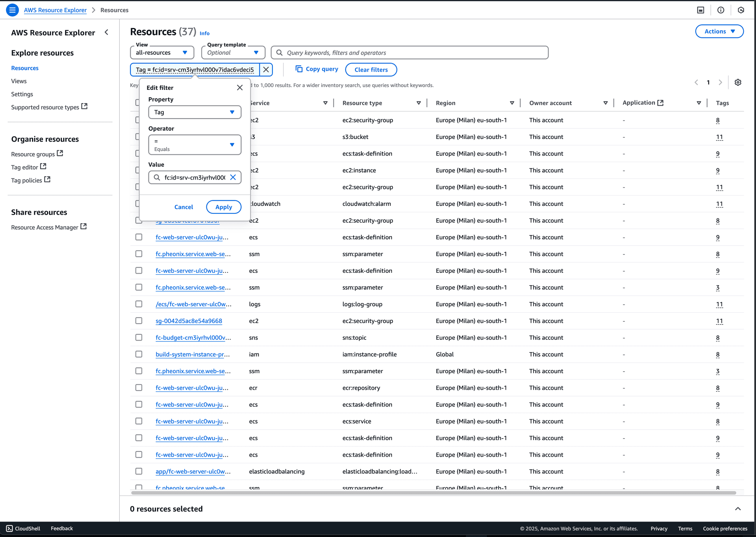Click the query keywords search input

tap(409, 53)
